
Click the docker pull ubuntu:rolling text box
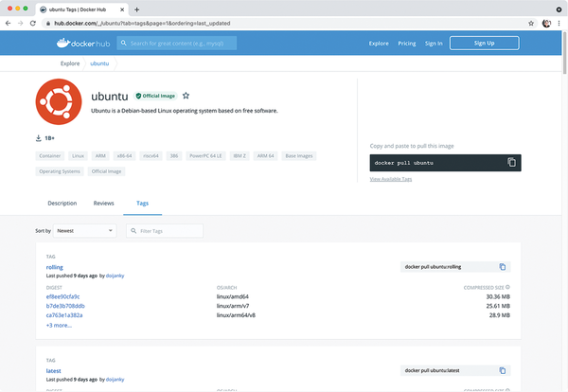(455, 267)
